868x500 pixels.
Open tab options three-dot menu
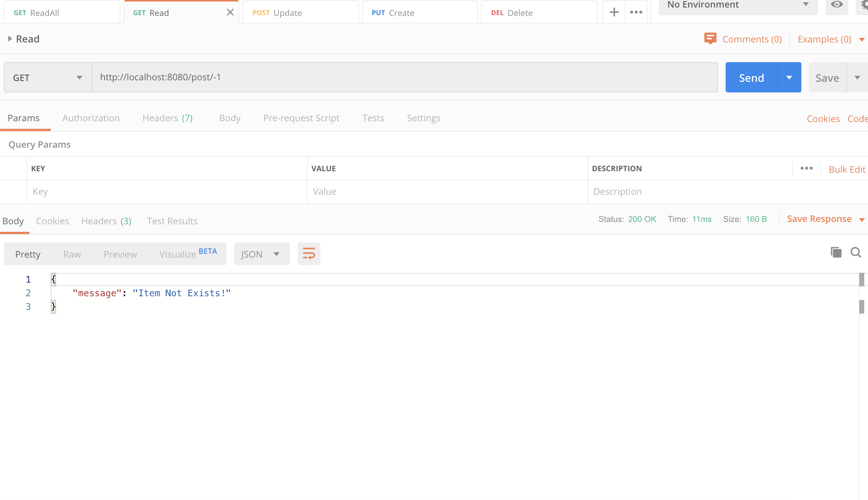point(636,12)
